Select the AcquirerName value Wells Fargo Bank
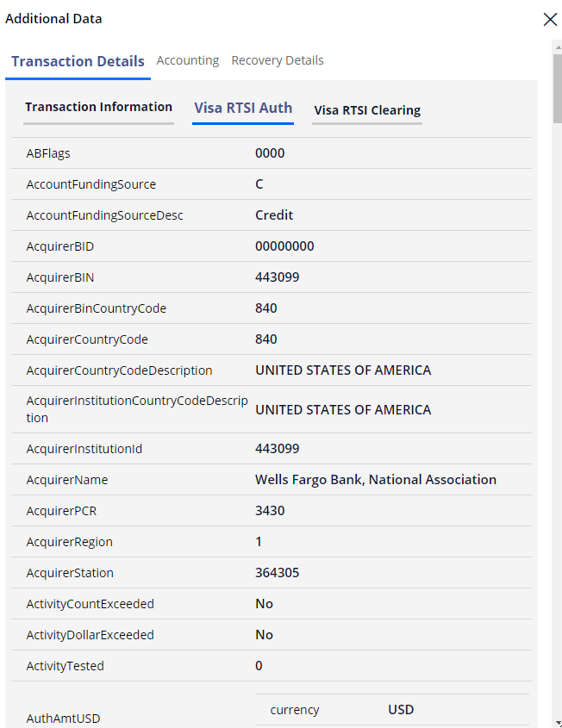562x728 pixels. [375, 480]
